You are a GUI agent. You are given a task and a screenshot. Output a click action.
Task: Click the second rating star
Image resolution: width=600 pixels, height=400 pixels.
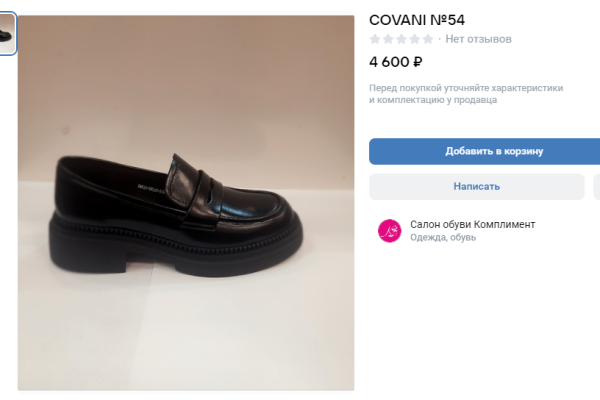[x=389, y=39]
